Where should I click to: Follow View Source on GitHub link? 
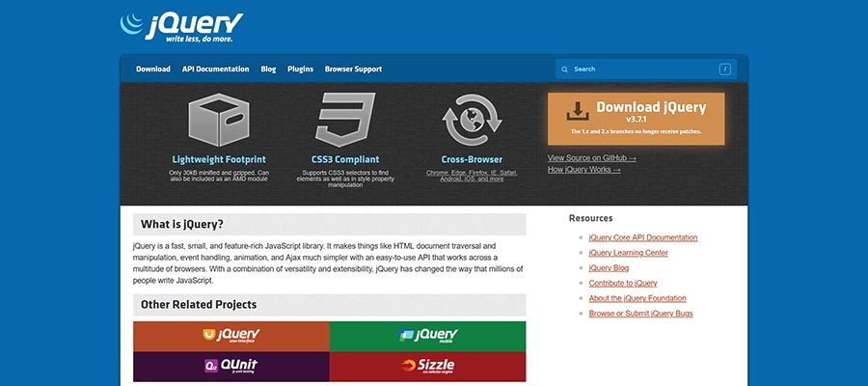pyautogui.click(x=592, y=158)
